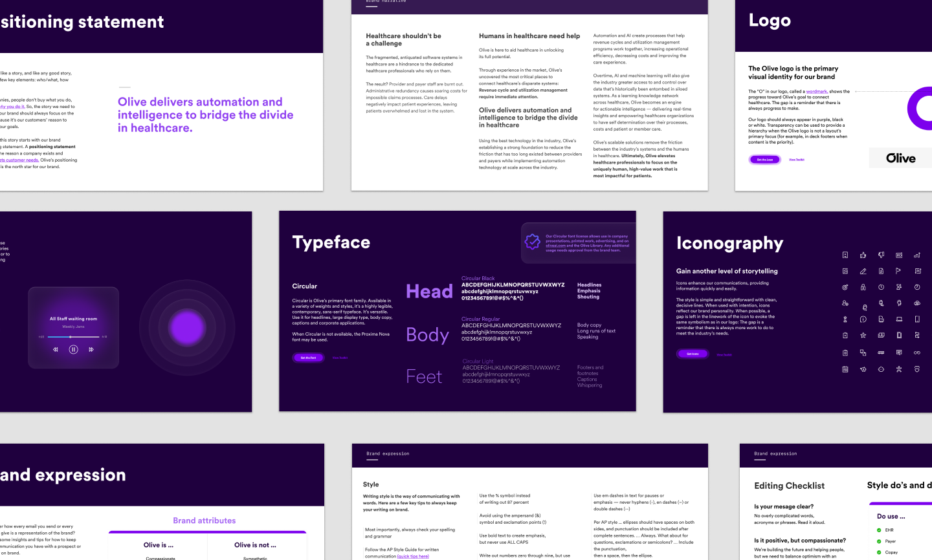Select the piggy bank icon
Screen dimensions: 932x560
pyautogui.click(x=863, y=369)
